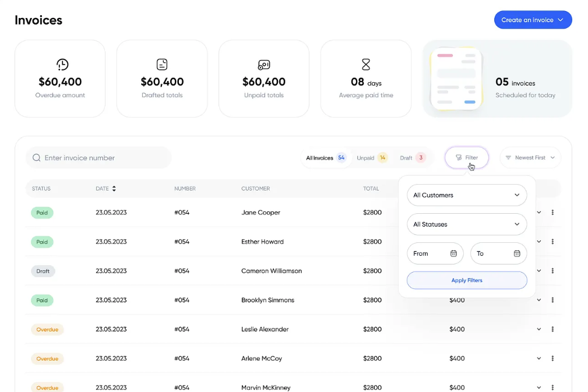The image size is (588, 392).
Task: Click the calendar icon in the To date field
Action: (x=517, y=253)
